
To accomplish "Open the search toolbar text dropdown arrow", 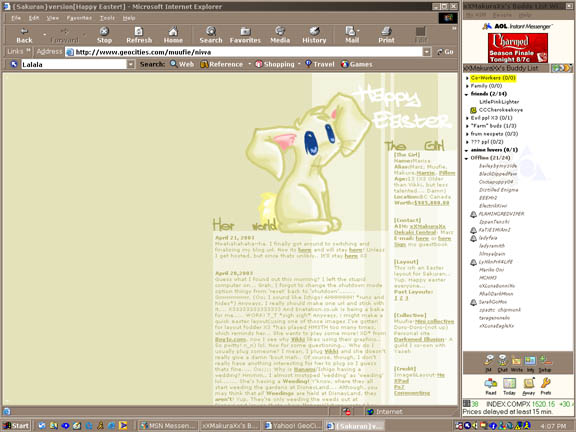I will click(x=131, y=64).
